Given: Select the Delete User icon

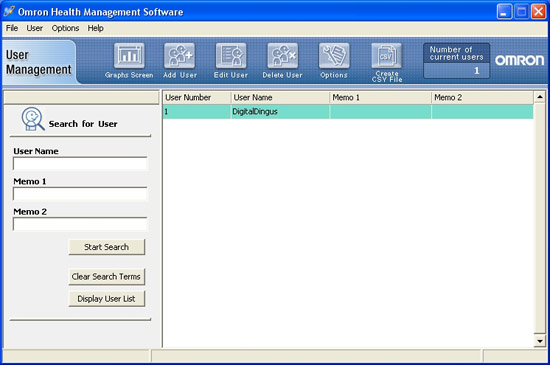Looking at the screenshot, I should coord(282,56).
